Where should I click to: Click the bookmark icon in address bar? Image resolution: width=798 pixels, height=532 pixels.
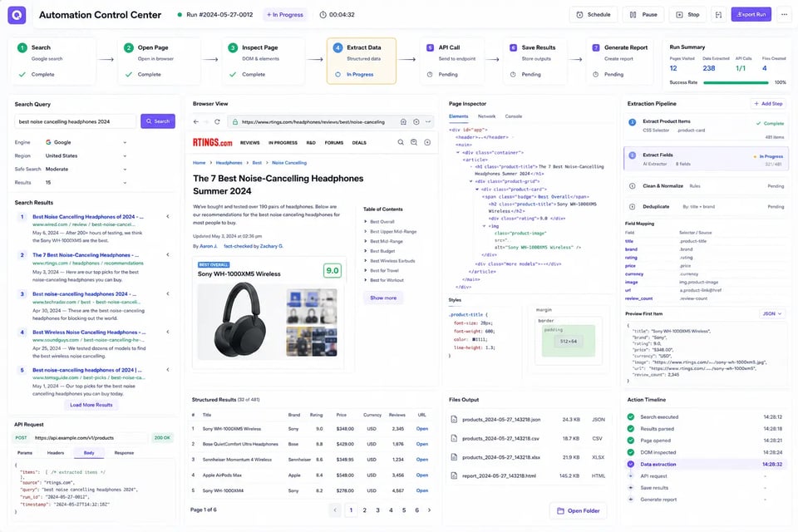tap(403, 122)
